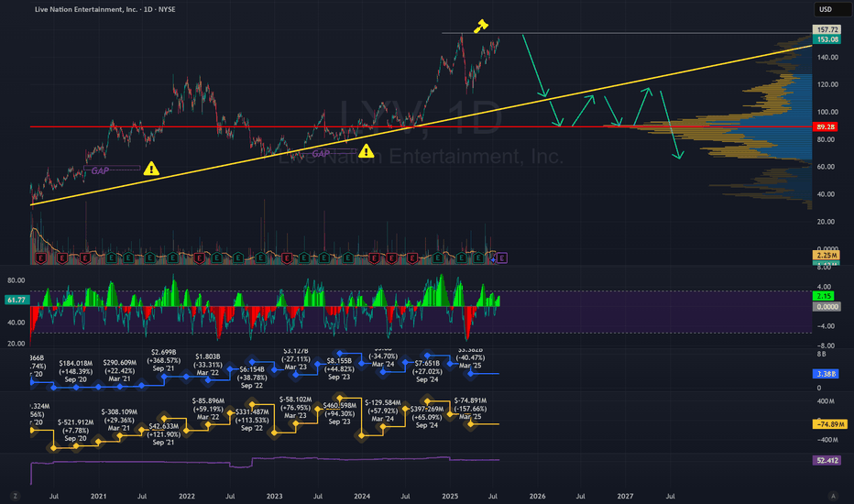The height and width of the screenshot is (504, 854).
Task: Click the $6.154B Sep '22 revenue data label
Action: [x=252, y=377]
